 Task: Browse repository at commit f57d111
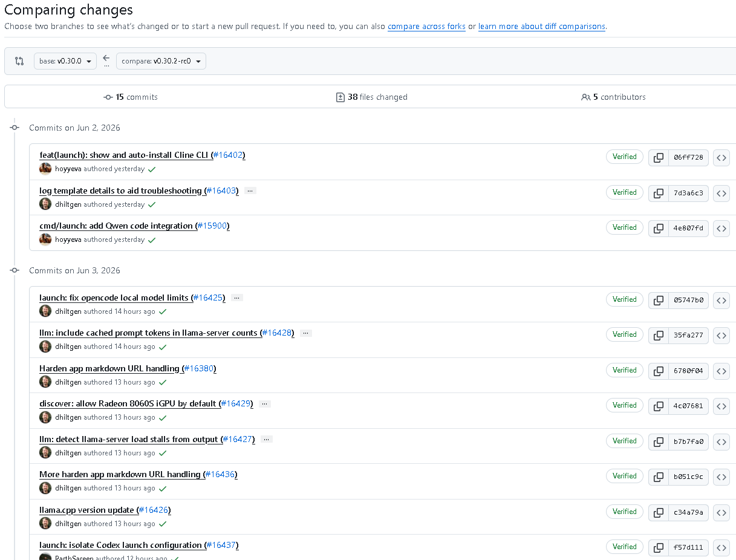[x=721, y=547]
